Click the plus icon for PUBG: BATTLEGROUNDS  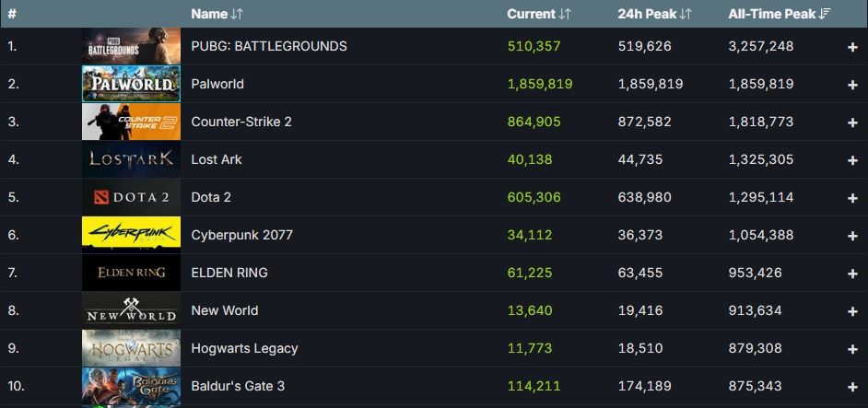click(852, 46)
